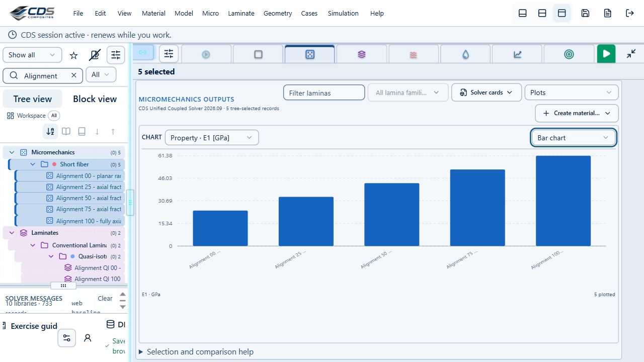Screen dimensions: 644x362
Task: Open the Material menu
Action: tap(153, 13)
